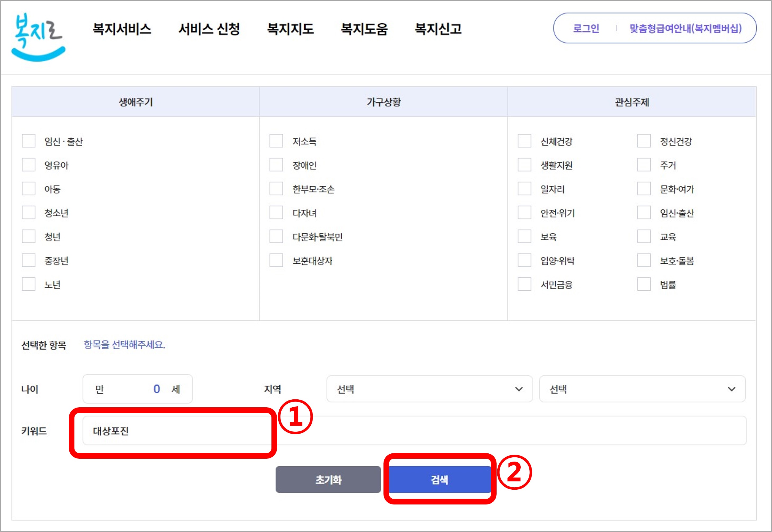Image resolution: width=772 pixels, height=532 pixels.
Task: Select the 노년 life-cycle checkbox
Action: [x=29, y=284]
